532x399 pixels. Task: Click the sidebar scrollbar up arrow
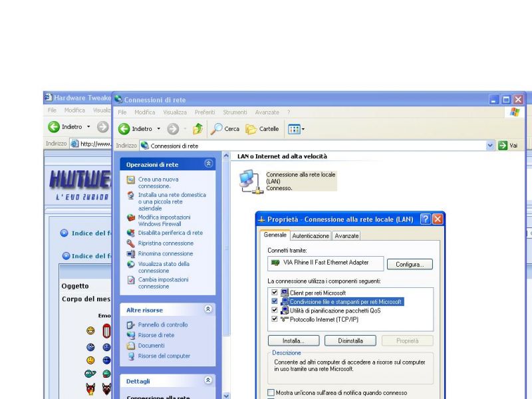[x=226, y=156]
